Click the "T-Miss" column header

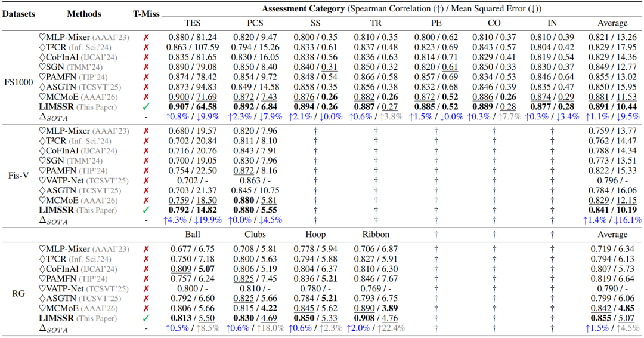tap(146, 14)
